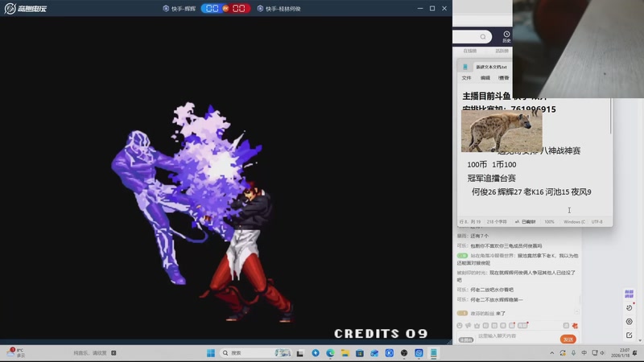Click the scores line 何俊26 辉辉27 in Notepad

click(531, 191)
